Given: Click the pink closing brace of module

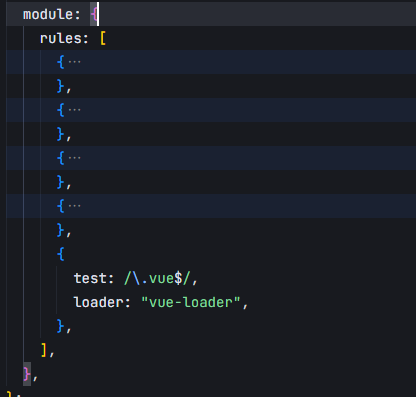Looking at the screenshot, I should (x=27, y=374).
